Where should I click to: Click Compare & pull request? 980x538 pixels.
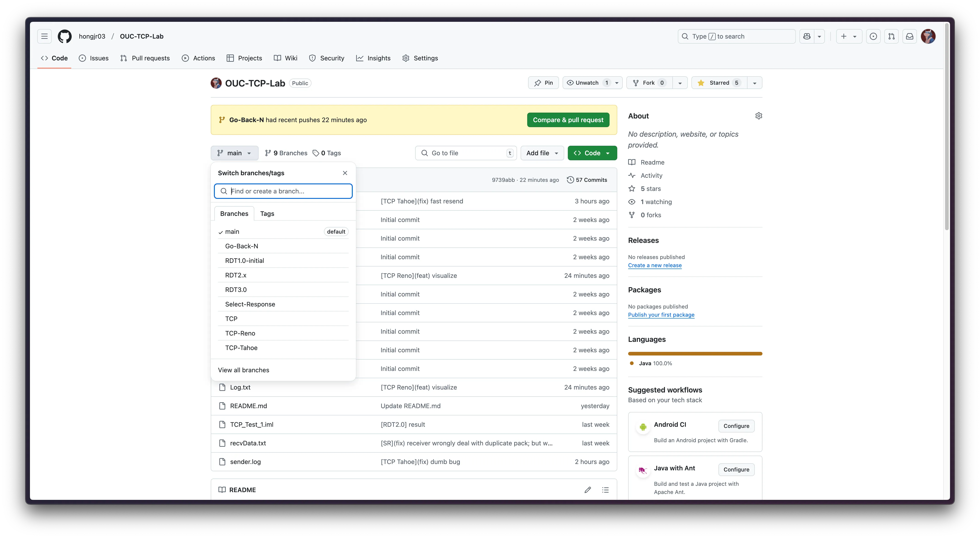[x=568, y=120]
